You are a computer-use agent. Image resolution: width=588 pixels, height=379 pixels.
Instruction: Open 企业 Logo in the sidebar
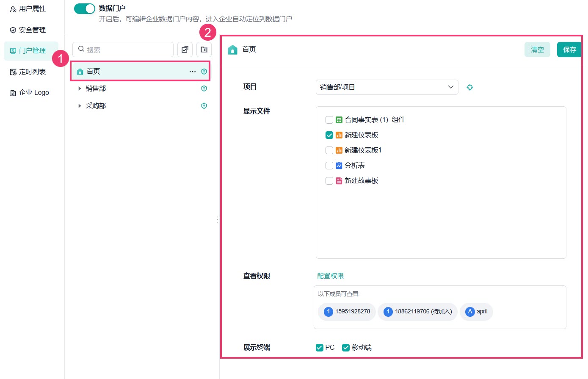[30, 93]
